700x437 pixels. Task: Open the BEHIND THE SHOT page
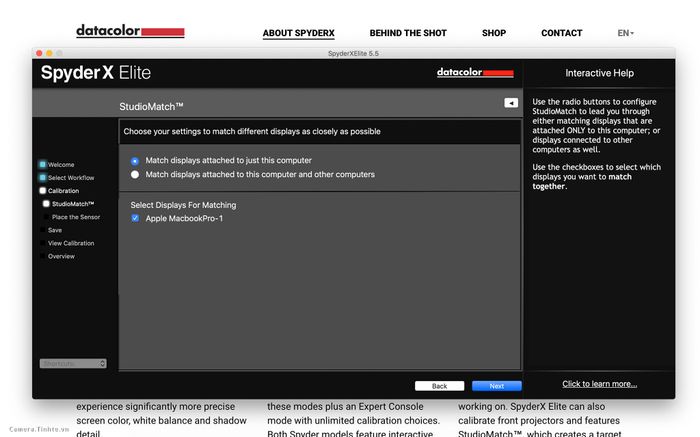tap(408, 33)
